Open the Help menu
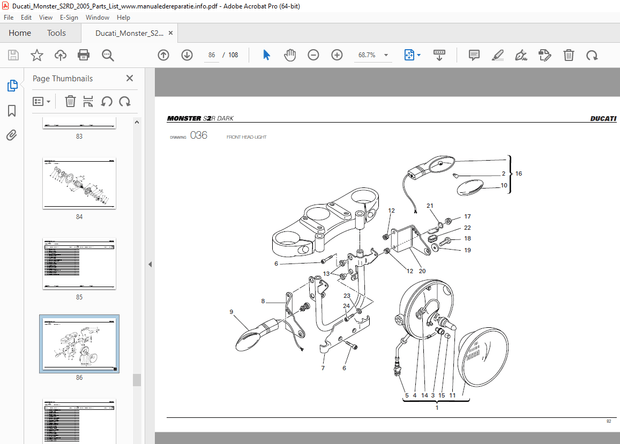 [123, 17]
